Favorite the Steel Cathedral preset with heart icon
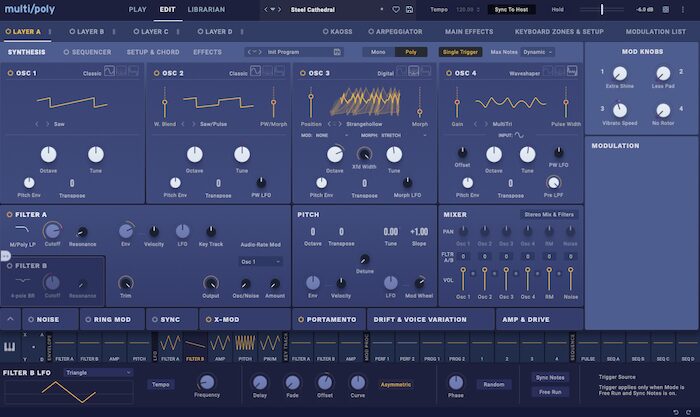The image size is (700, 417). (x=396, y=9)
